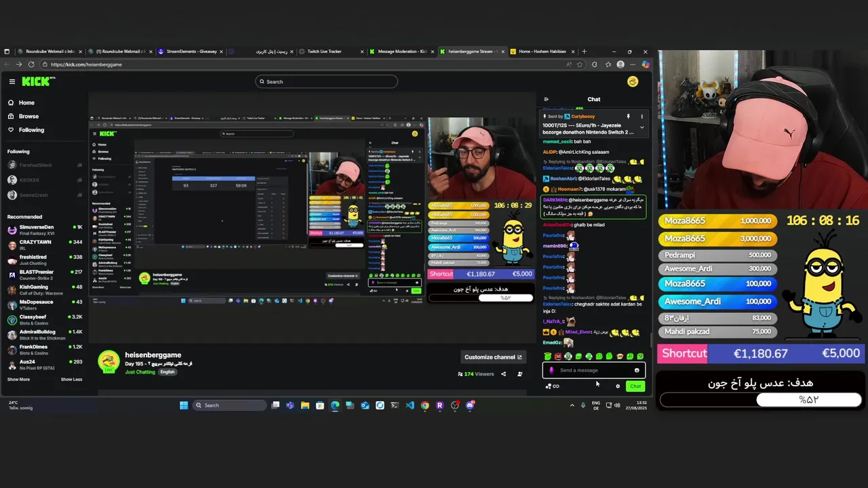The width and height of the screenshot is (868, 488).
Task: Click the Kick logo
Action: (38, 81)
